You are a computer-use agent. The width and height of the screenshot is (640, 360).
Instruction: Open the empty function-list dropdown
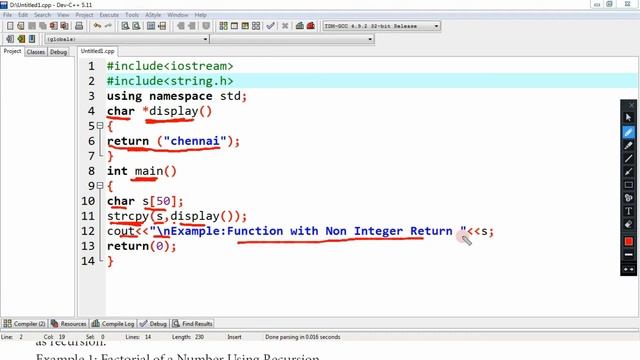point(292,39)
